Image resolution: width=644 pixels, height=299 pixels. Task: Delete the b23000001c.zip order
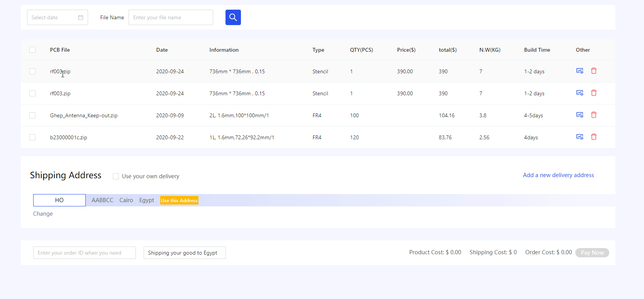pyautogui.click(x=594, y=137)
